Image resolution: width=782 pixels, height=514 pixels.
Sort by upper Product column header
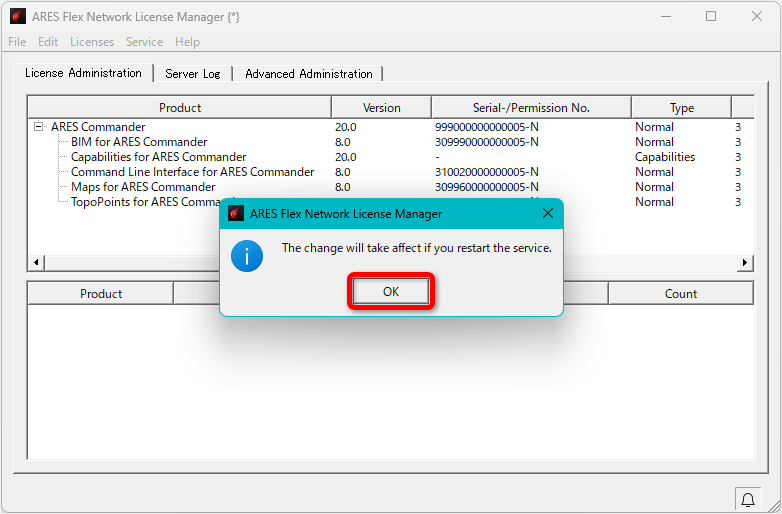(180, 108)
